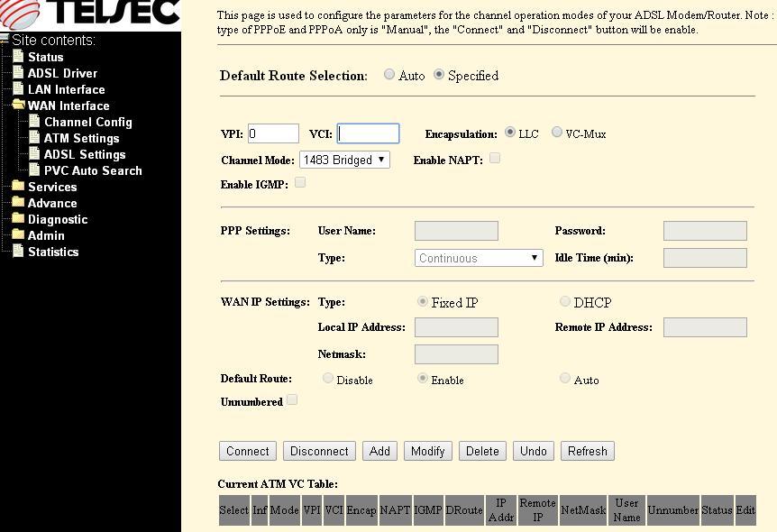Choose LLC encapsulation
Image resolution: width=777 pixels, height=532 pixels.
click(510, 132)
